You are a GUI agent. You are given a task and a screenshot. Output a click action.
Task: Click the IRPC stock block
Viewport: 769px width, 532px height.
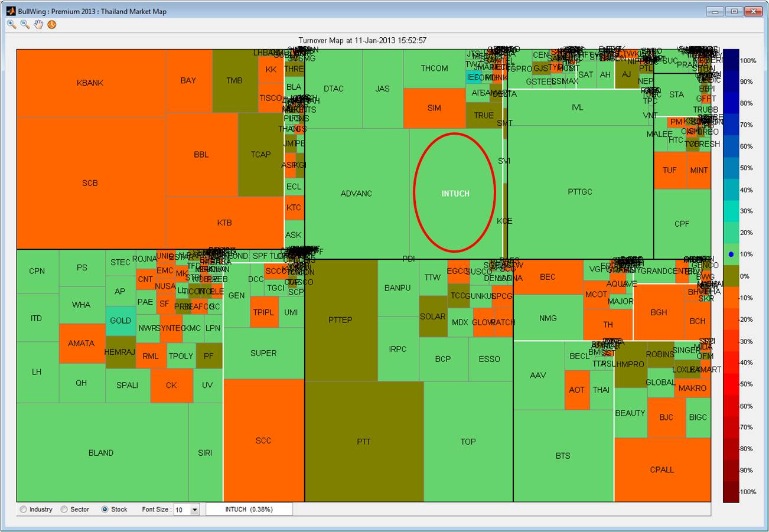click(x=398, y=349)
